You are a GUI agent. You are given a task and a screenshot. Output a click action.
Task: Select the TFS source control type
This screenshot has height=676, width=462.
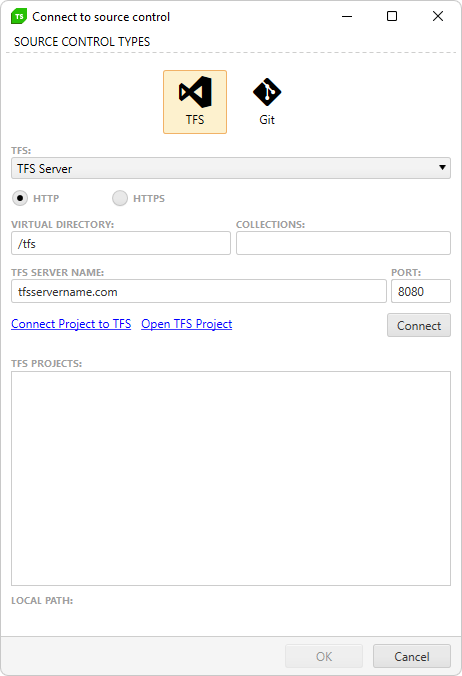tap(195, 102)
